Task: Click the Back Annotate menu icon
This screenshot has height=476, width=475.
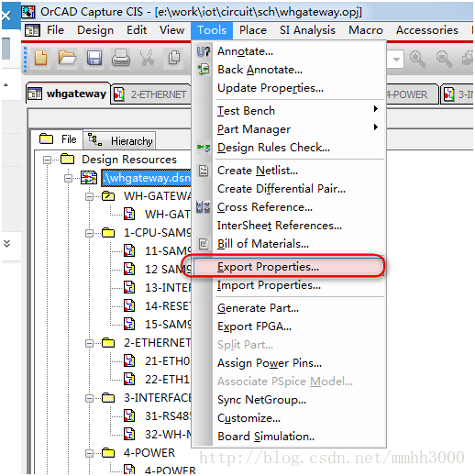Action: [x=204, y=70]
